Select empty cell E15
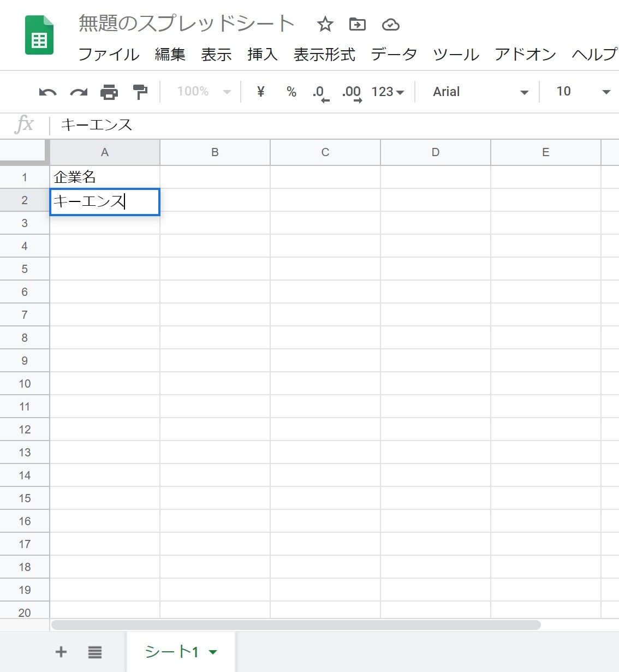 546,498
